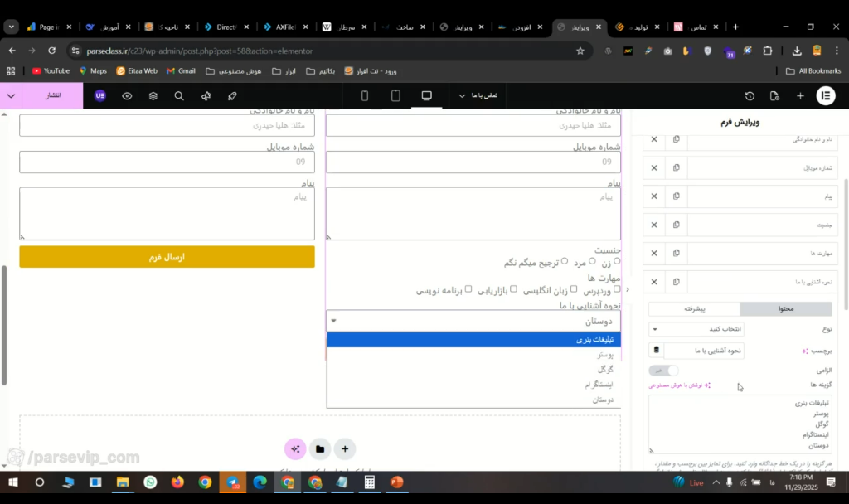Remove the پیام form field item
Image resolution: width=849 pixels, height=504 pixels.
[x=654, y=196]
